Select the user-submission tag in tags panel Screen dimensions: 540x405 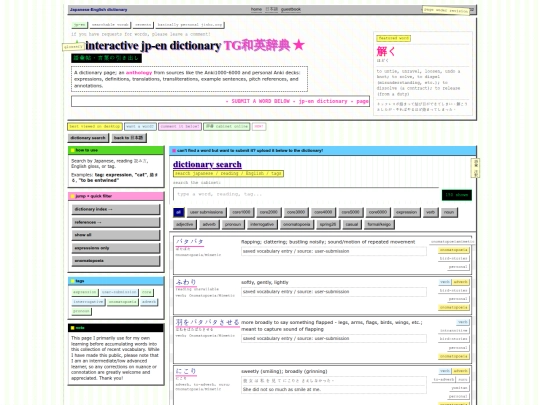click(119, 292)
